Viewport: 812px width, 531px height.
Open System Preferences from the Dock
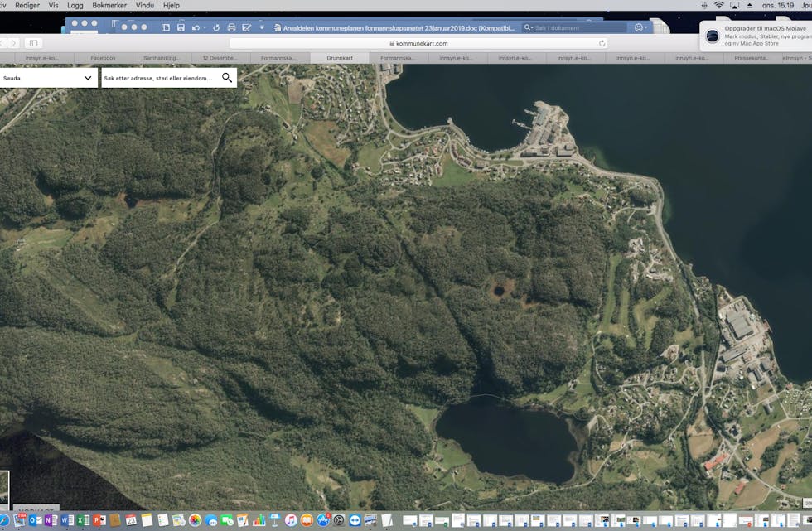point(339,520)
